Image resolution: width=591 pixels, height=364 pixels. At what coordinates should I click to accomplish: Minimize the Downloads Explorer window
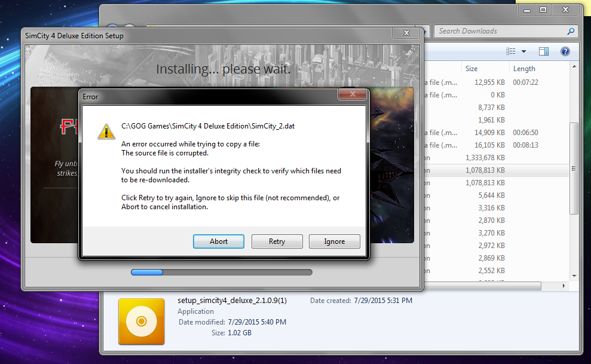pos(527,10)
